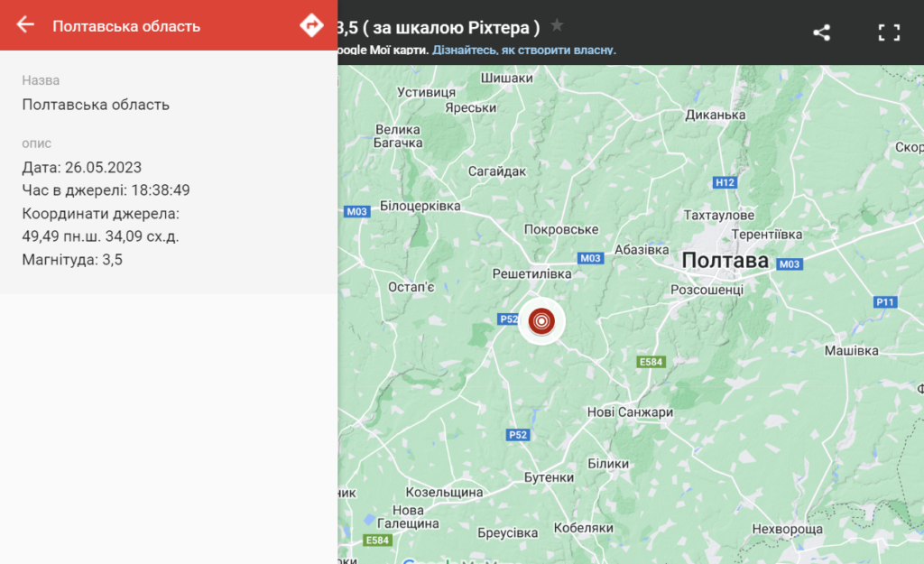Click the H12 road shield
Image resolution: width=924 pixels, height=564 pixels.
tap(725, 183)
